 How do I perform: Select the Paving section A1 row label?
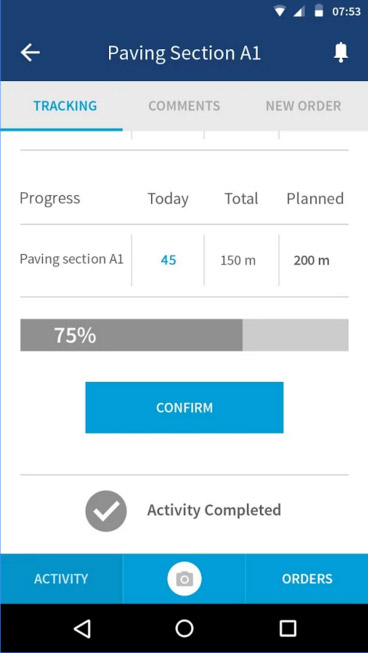(x=72, y=259)
